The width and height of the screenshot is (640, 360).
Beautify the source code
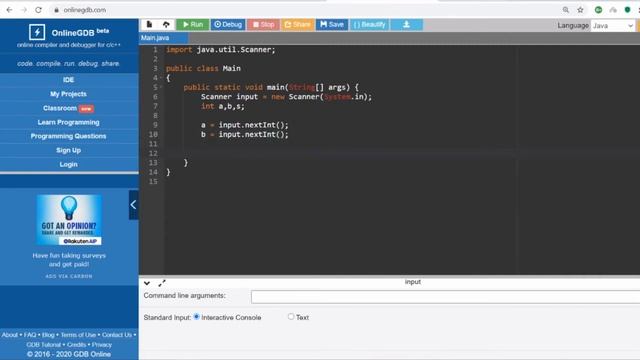(x=369, y=24)
